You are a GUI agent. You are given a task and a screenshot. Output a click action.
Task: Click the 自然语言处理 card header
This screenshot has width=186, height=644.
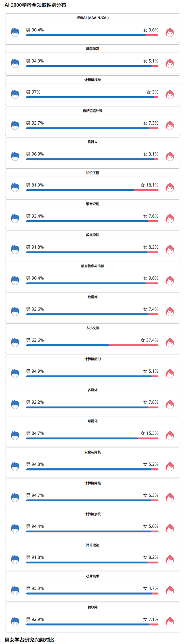tap(93, 111)
